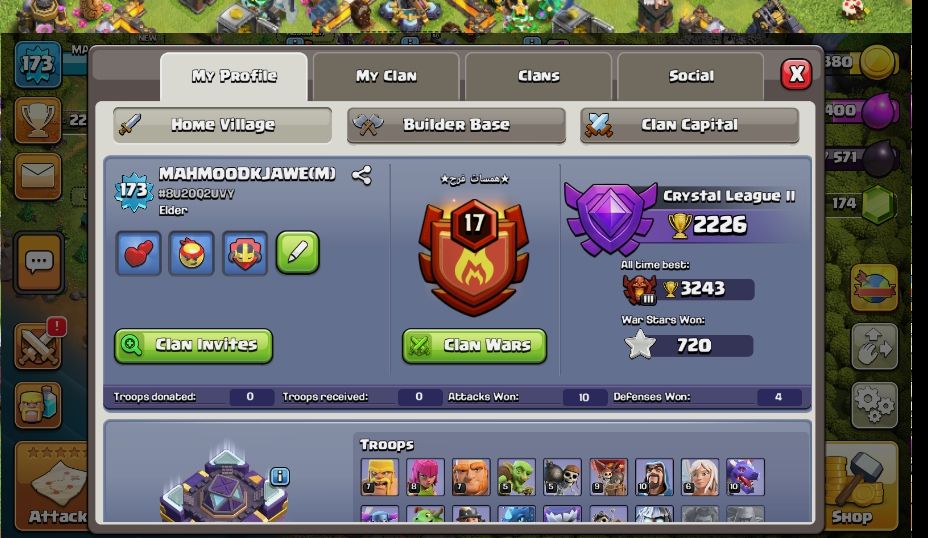Select the Clan Capital section
The height and width of the screenshot is (538, 928).
click(x=689, y=125)
